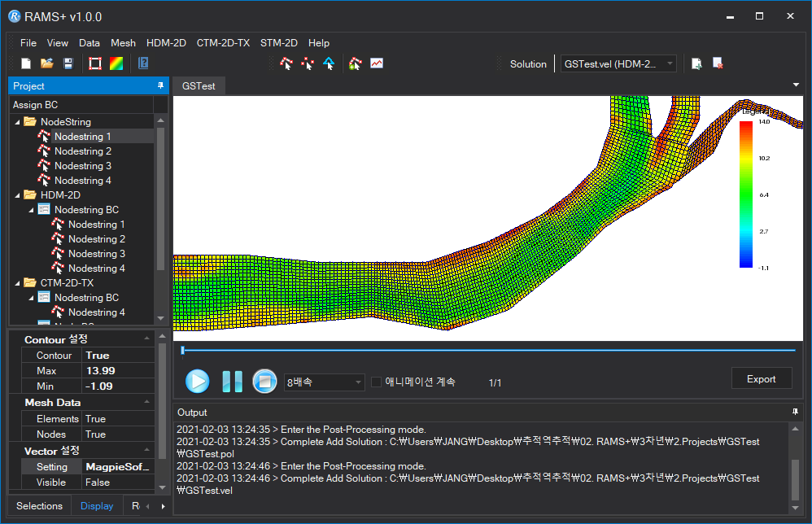Click Nodestring BC table icon under HDM-2D

click(44, 210)
